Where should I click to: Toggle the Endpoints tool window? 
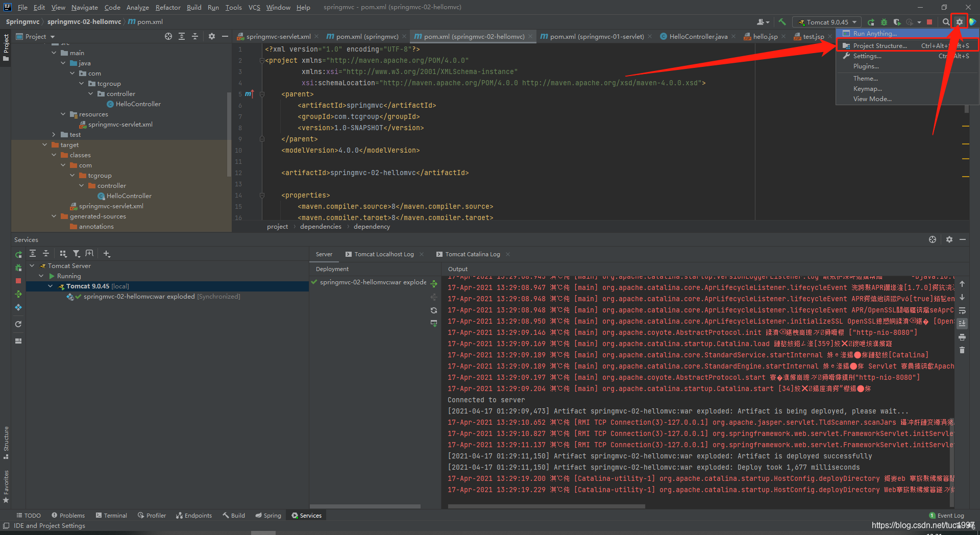(194, 516)
